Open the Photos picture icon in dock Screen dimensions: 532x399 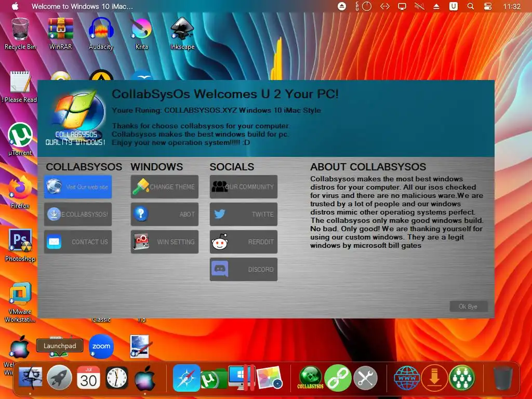click(x=270, y=378)
